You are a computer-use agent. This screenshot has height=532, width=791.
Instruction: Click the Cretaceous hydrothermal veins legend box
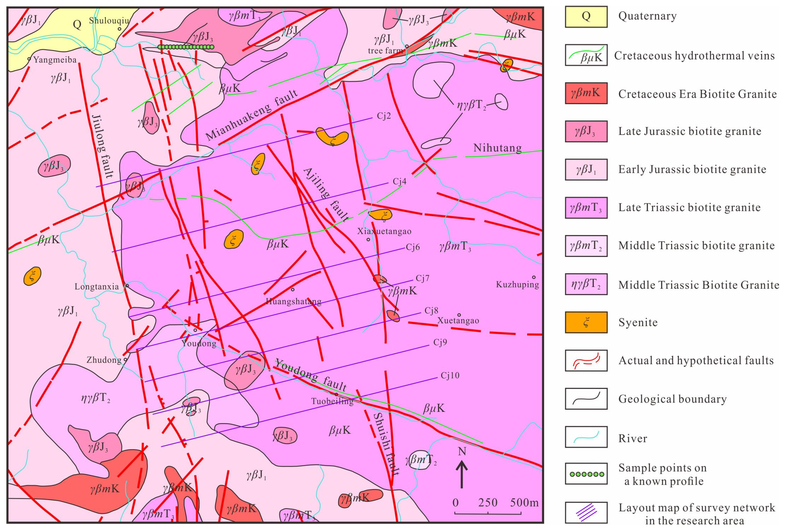coord(586,55)
